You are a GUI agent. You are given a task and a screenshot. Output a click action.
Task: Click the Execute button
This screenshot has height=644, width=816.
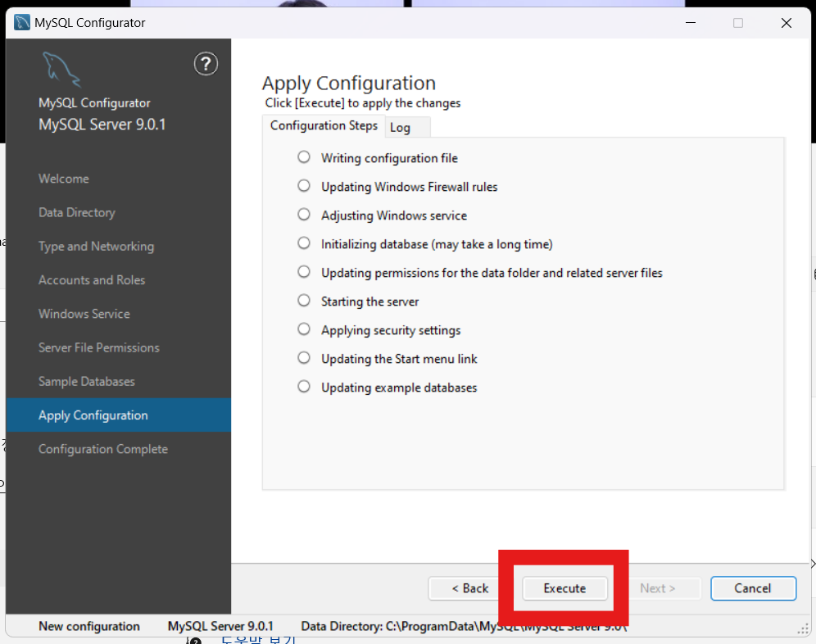click(564, 588)
